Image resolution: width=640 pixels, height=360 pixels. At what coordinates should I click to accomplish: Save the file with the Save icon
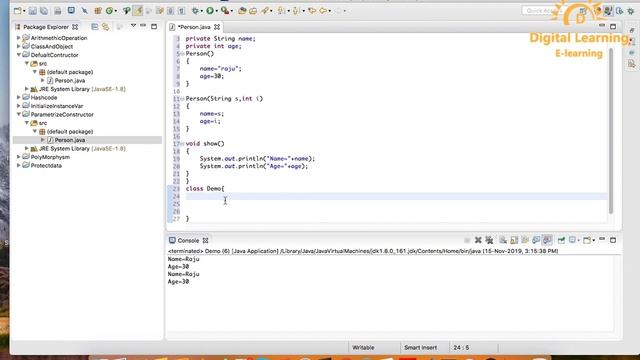pyautogui.click(x=33, y=11)
